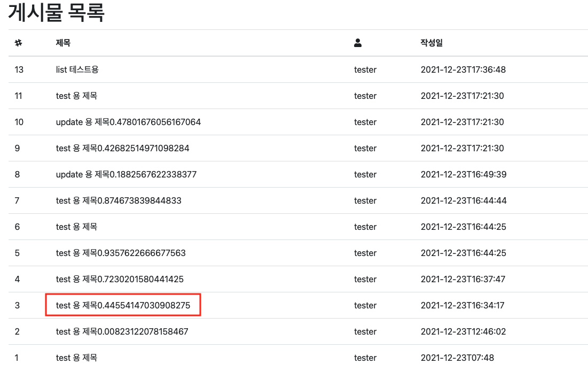Open post number 6 title
The height and width of the screenshot is (379, 588).
(x=76, y=227)
